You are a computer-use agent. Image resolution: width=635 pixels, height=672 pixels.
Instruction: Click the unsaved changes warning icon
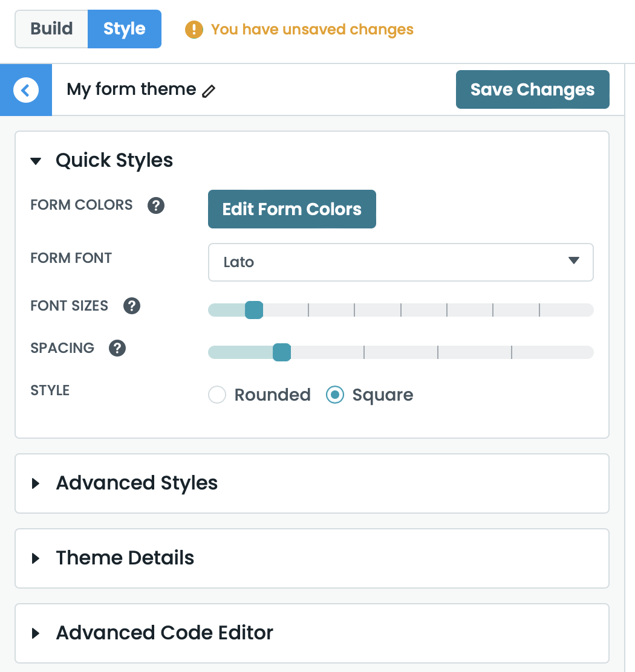(194, 29)
